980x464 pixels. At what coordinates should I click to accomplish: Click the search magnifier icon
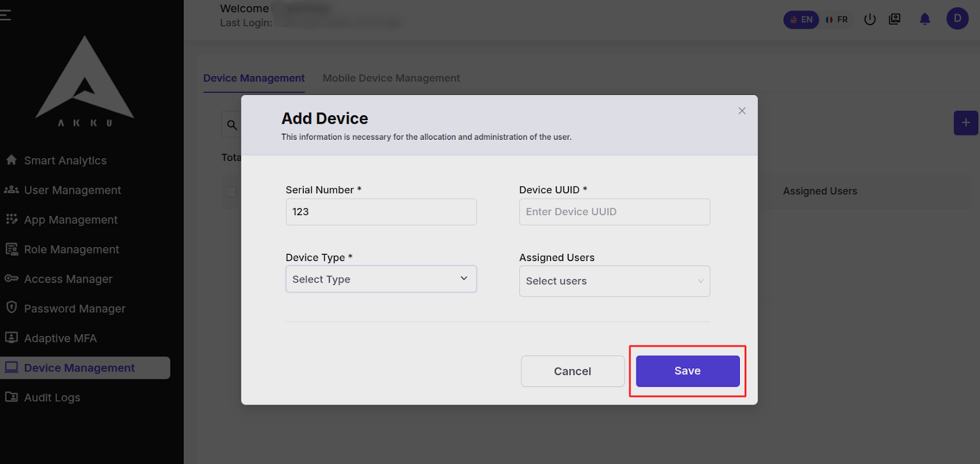click(x=232, y=125)
